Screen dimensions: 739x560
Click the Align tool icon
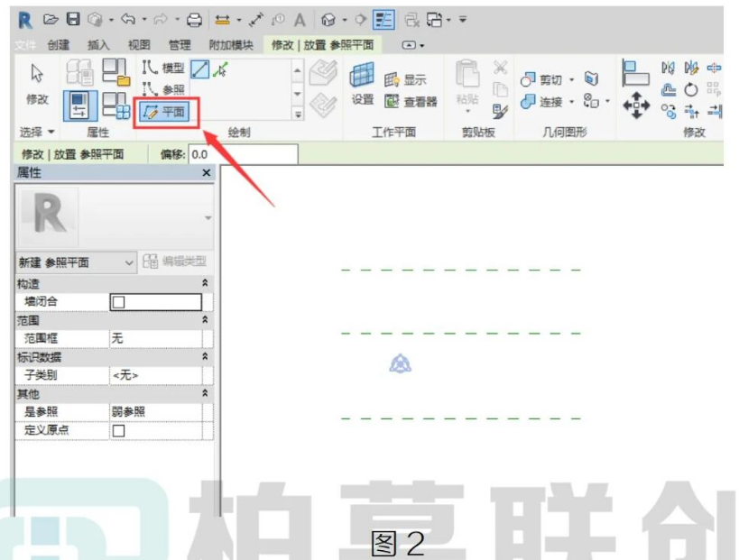point(636,72)
